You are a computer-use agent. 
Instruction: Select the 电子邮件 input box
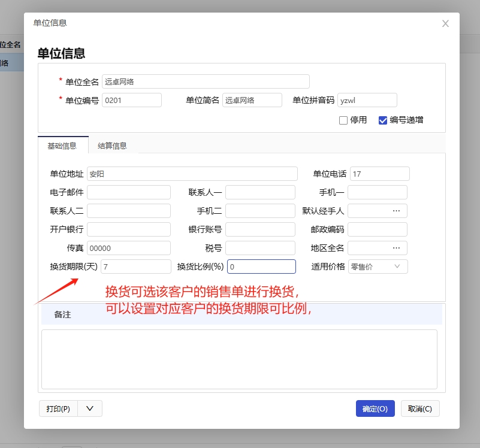pyautogui.click(x=129, y=192)
